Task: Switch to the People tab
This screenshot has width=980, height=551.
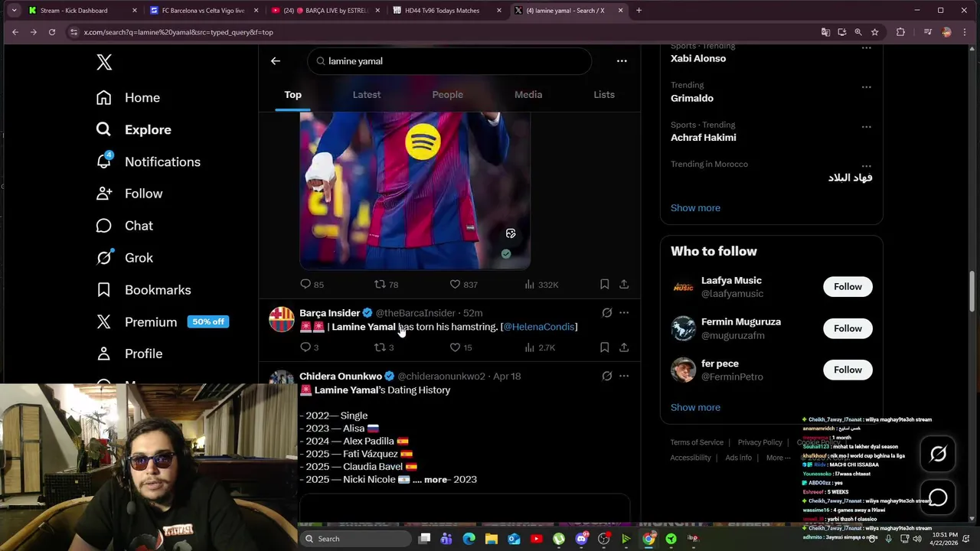Action: click(x=448, y=95)
